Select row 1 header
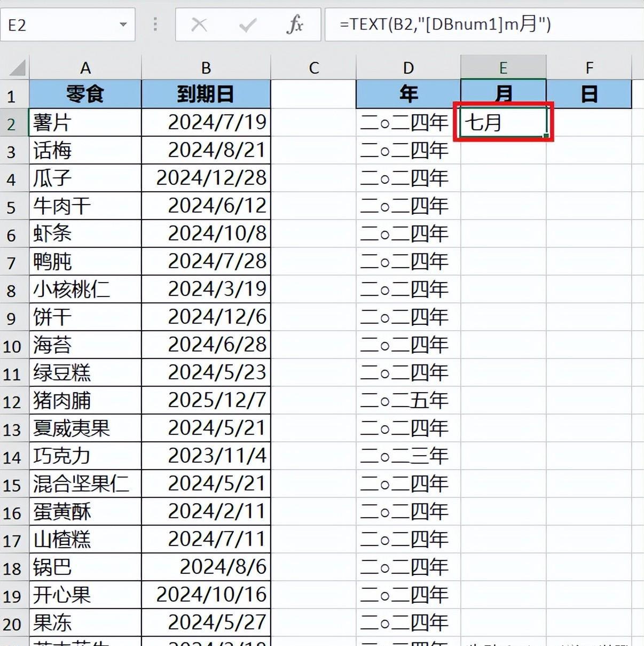The image size is (644, 646). (x=14, y=95)
